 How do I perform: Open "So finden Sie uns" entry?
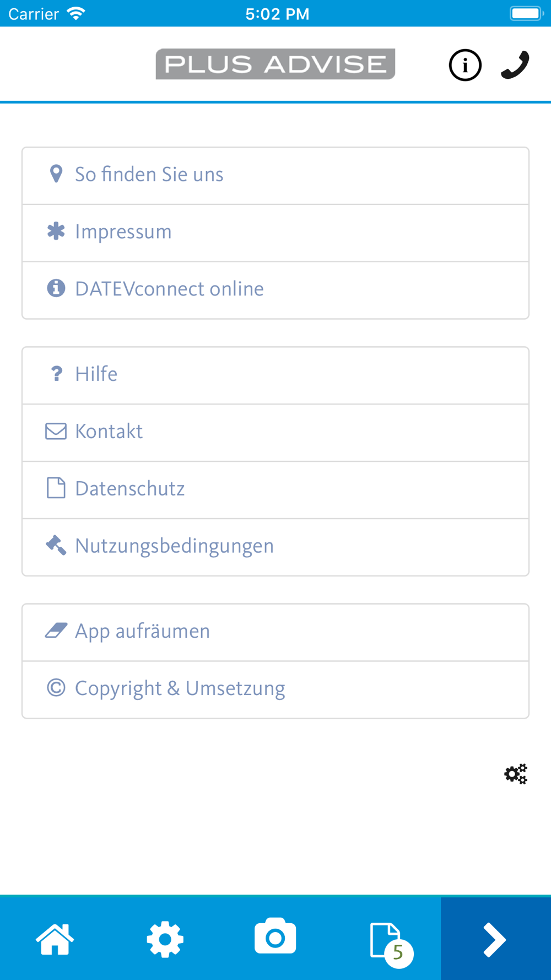[275, 175]
